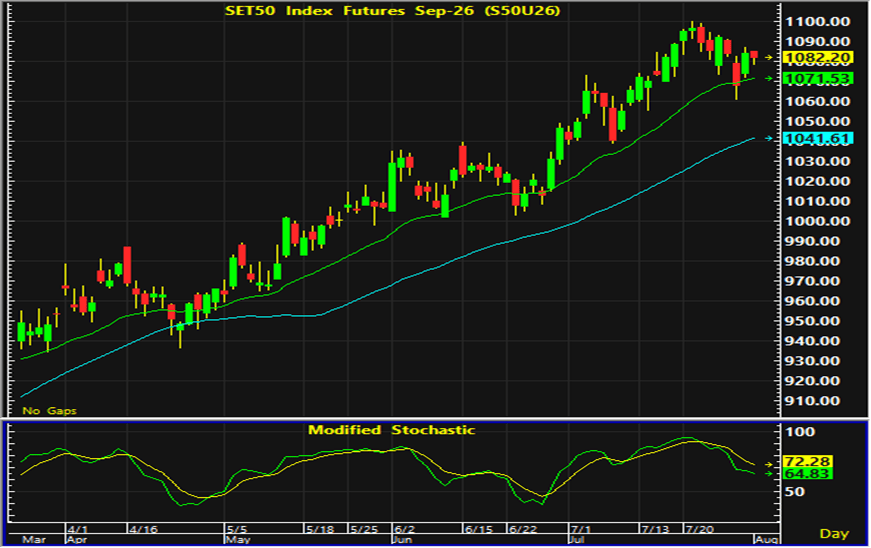Click the Apr month label
The height and width of the screenshot is (548, 871).
coord(77,540)
